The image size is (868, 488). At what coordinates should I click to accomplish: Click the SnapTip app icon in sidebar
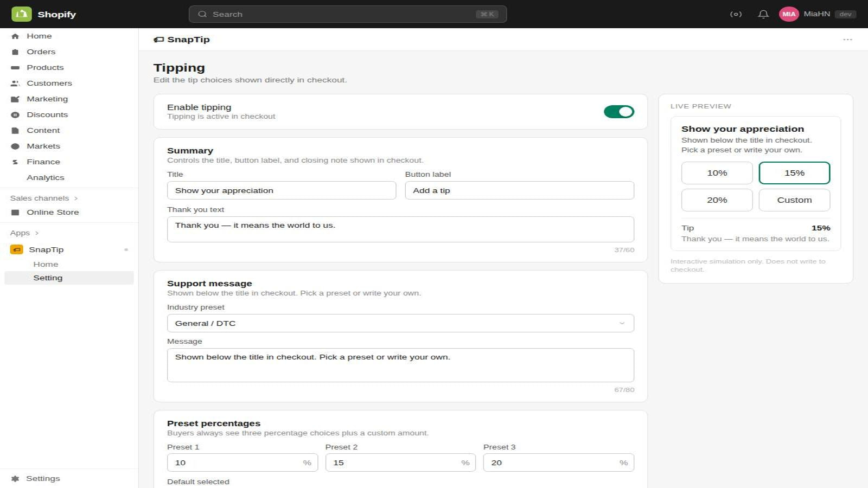tap(17, 249)
